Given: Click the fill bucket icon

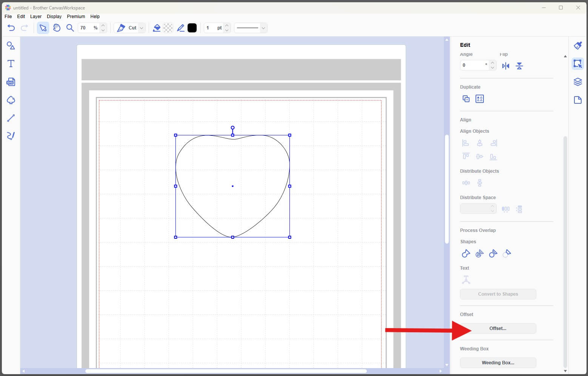Looking at the screenshot, I should [157, 28].
